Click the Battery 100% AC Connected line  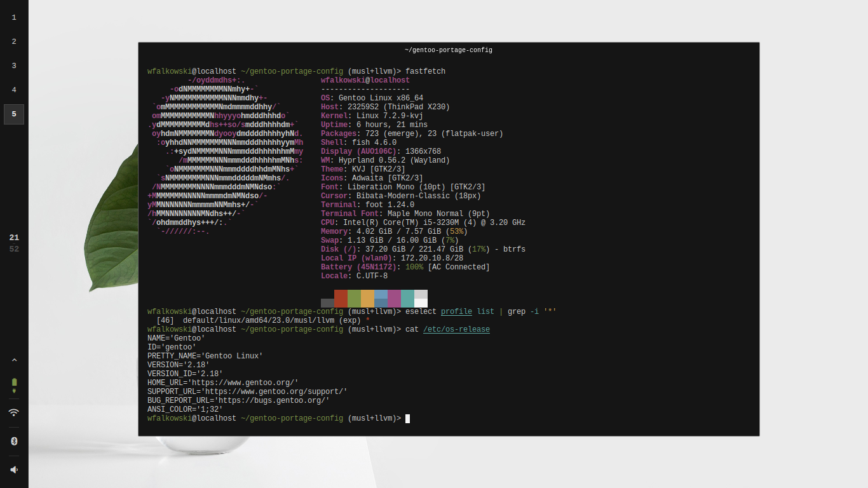coord(405,267)
